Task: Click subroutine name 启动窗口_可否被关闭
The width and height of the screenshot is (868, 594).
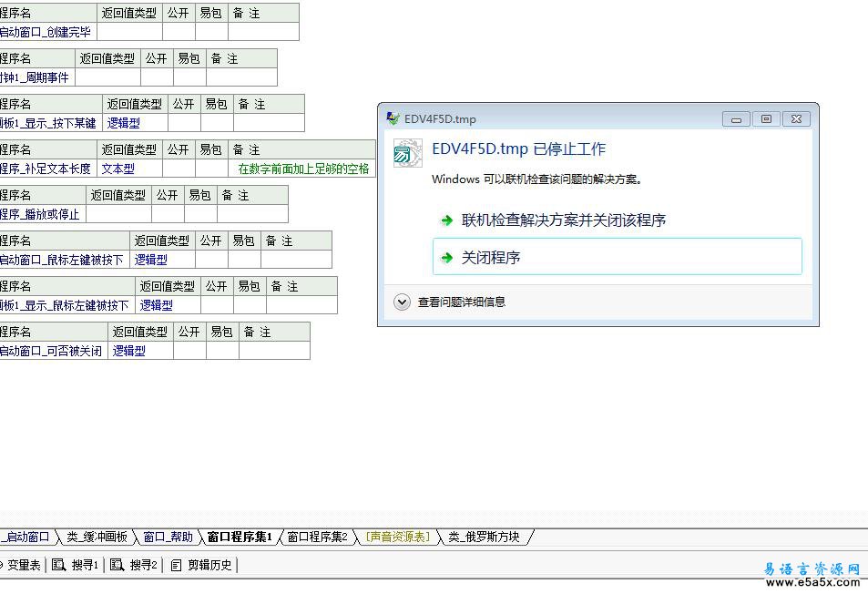Action: [x=51, y=350]
